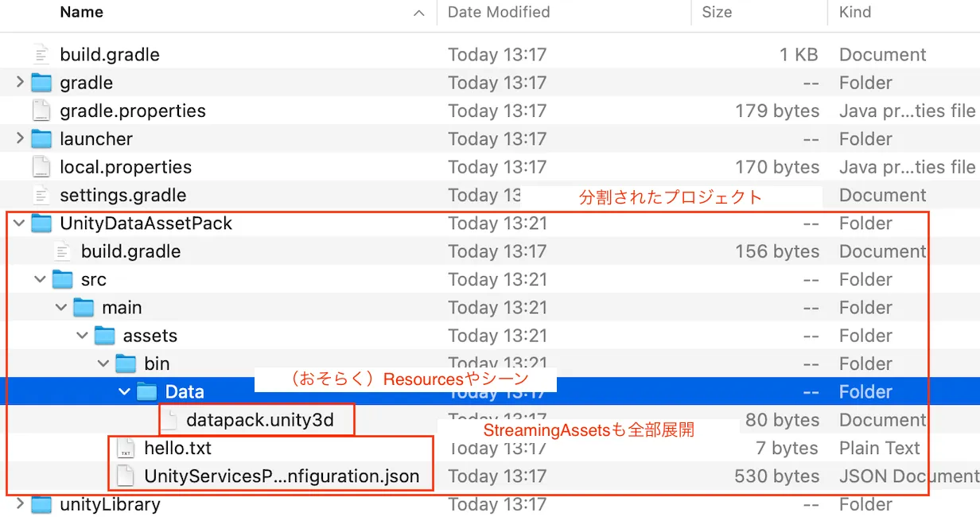Click the UnityServicesP...nfiguration.json JSON document icon
Image resolution: width=980 pixels, height=517 pixels.
pos(124,476)
